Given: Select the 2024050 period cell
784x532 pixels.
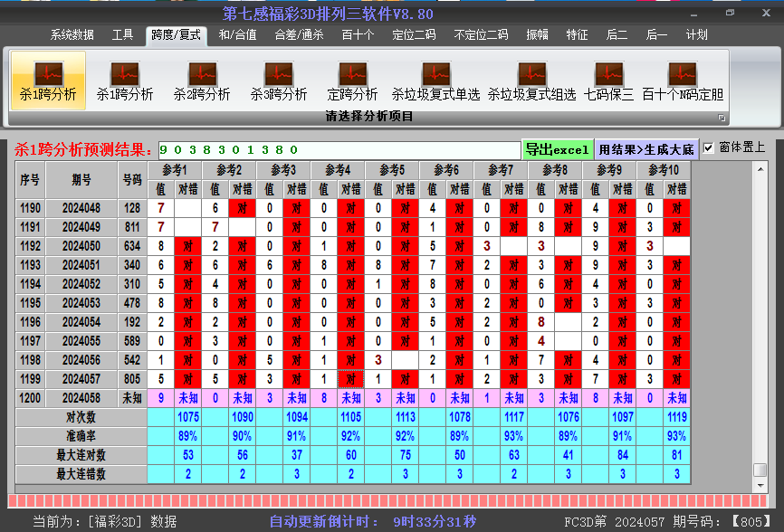Looking at the screenshot, I should pos(81,246).
